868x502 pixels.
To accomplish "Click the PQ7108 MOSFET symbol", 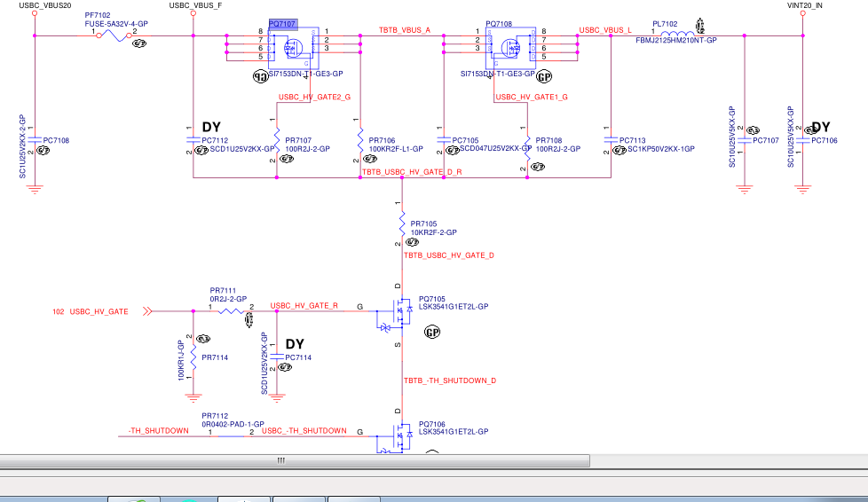I will tap(509, 45).
